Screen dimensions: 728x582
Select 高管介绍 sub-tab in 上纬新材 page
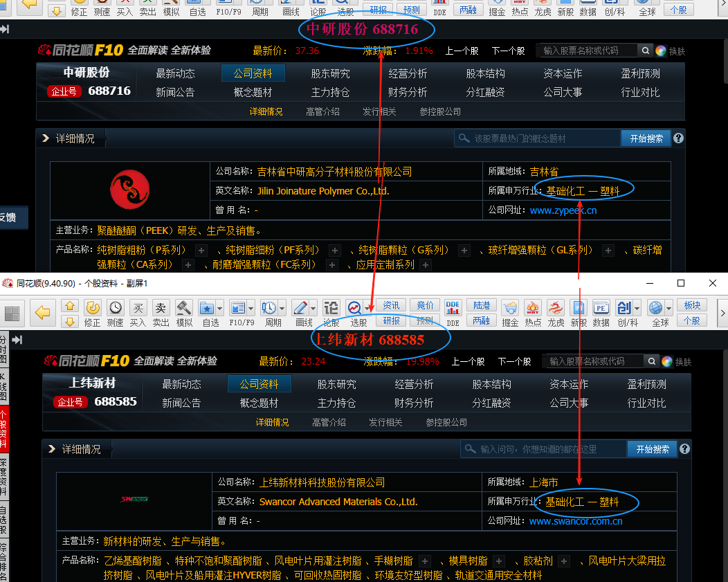pyautogui.click(x=329, y=422)
